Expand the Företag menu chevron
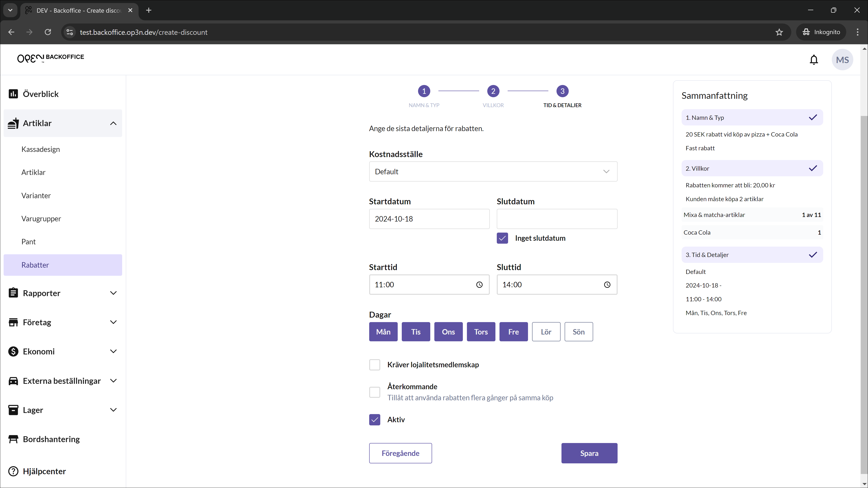Viewport: 868px width, 488px height. 113,322
